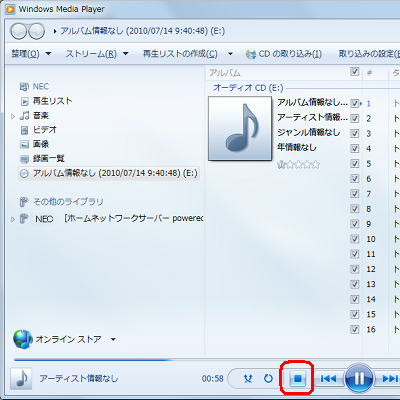Click 年情報なし text
400x400 pixels.
[297, 147]
